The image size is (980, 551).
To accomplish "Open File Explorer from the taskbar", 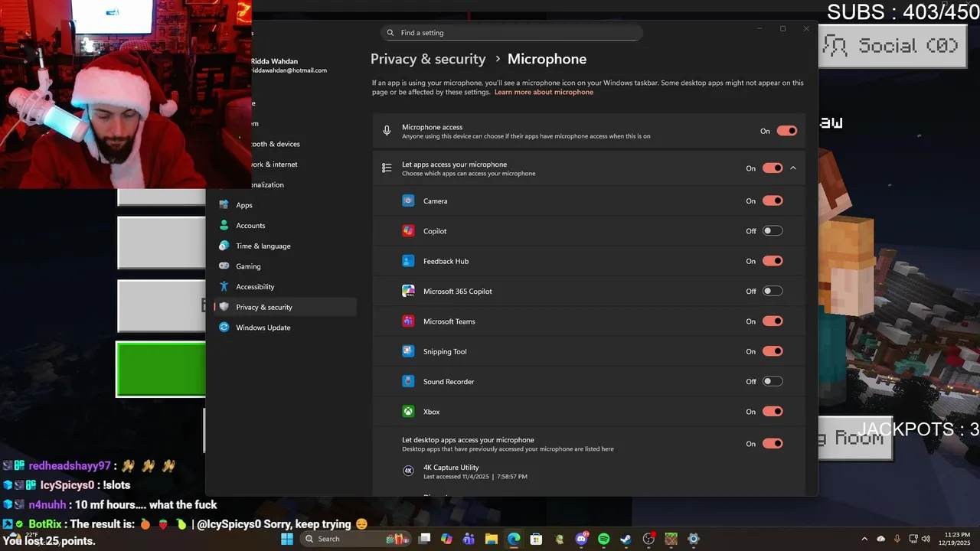I will point(492,539).
